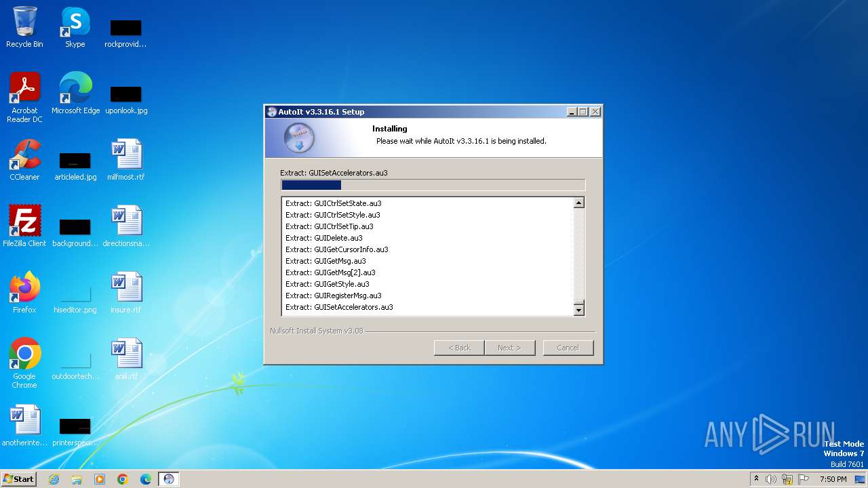Open Chrome from the taskbar
The height and width of the screenshot is (488, 868).
click(123, 479)
